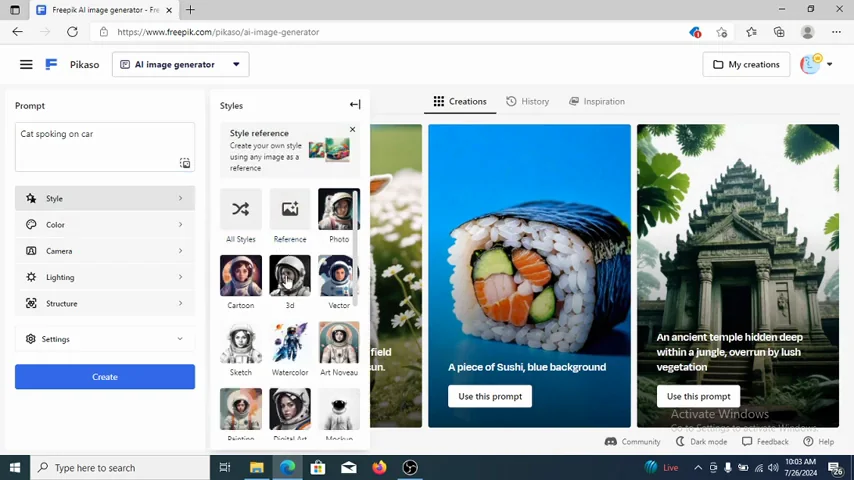This screenshot has height=480, width=854.
Task: Click the Create button
Action: 105,376
